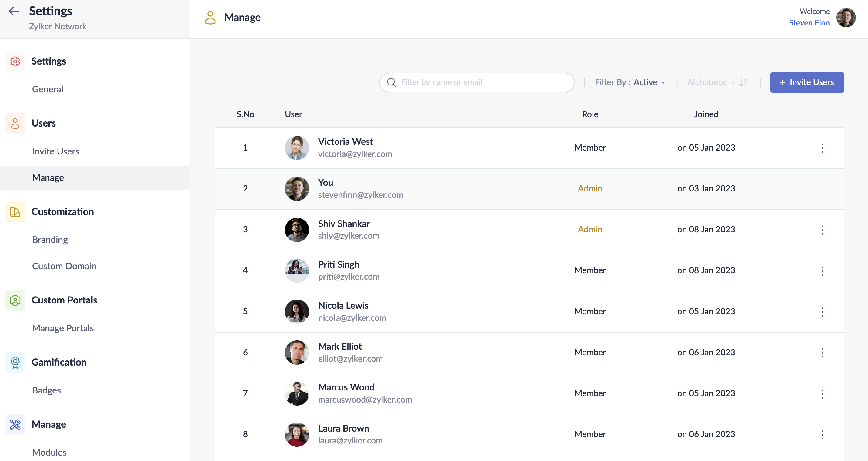The width and height of the screenshot is (868, 461).
Task: Toggle the alphabetic sort order icon
Action: (743, 82)
